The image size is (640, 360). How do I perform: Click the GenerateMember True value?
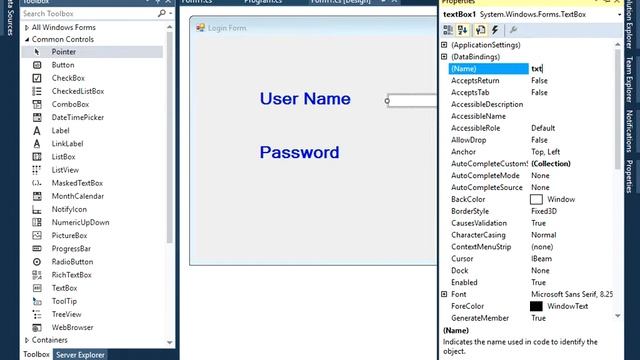point(538,318)
